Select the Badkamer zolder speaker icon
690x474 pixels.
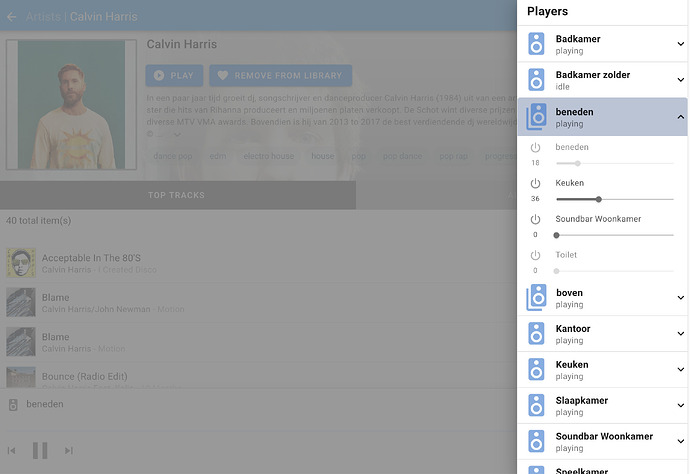tap(536, 80)
